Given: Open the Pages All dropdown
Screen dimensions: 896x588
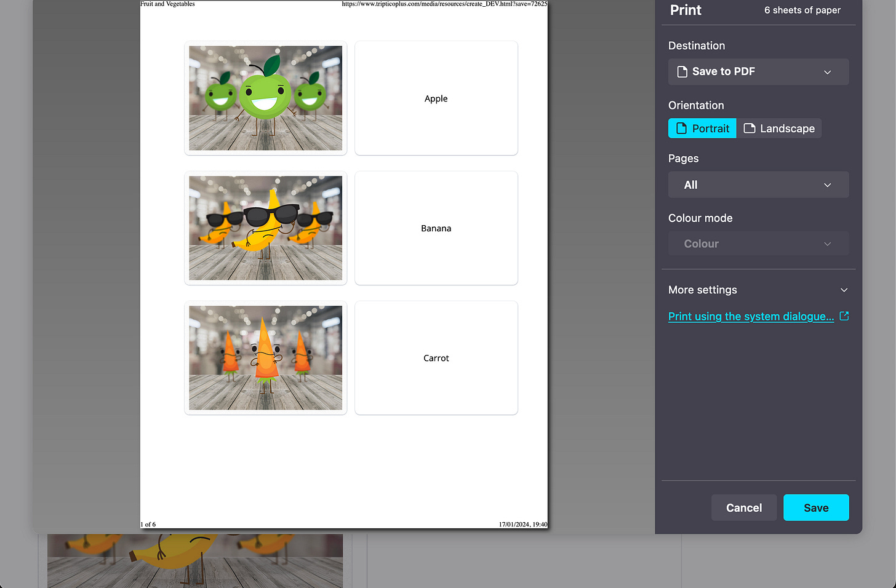Looking at the screenshot, I should pyautogui.click(x=758, y=185).
